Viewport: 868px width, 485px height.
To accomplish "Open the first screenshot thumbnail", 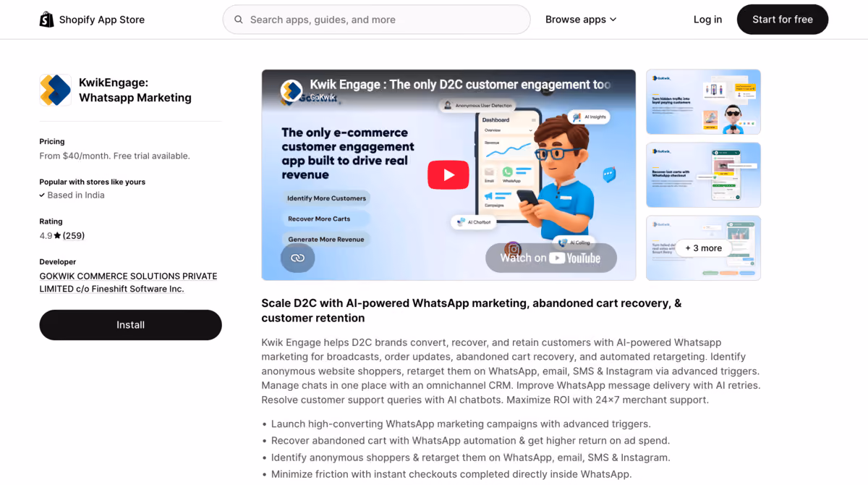I will [x=703, y=101].
